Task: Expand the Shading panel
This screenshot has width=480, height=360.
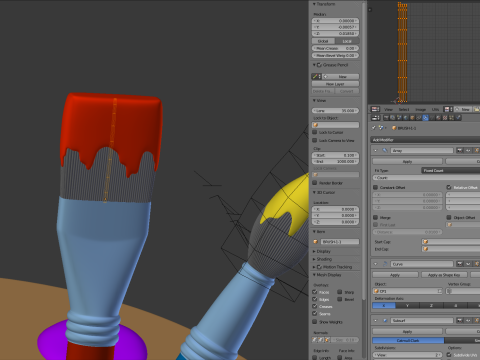Action: (x=314, y=259)
